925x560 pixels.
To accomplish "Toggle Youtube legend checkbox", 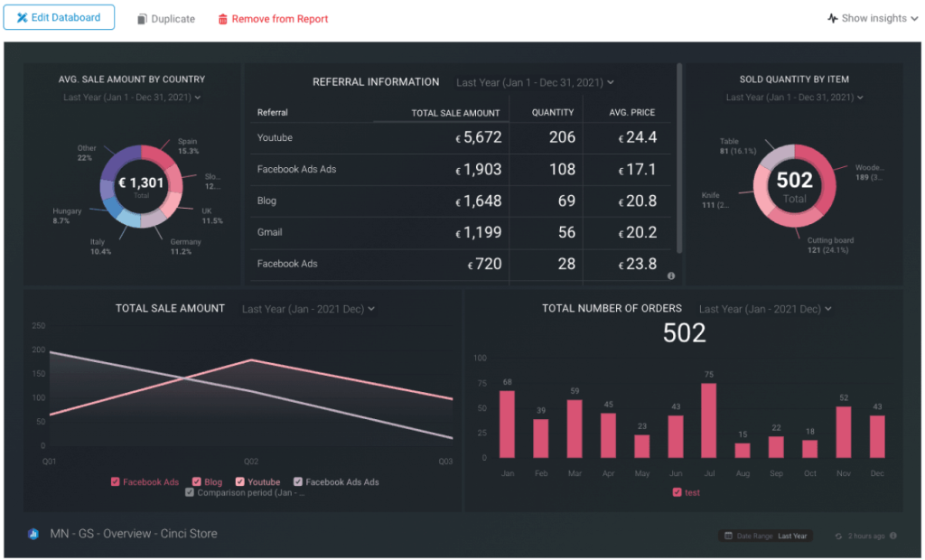I will point(239,482).
